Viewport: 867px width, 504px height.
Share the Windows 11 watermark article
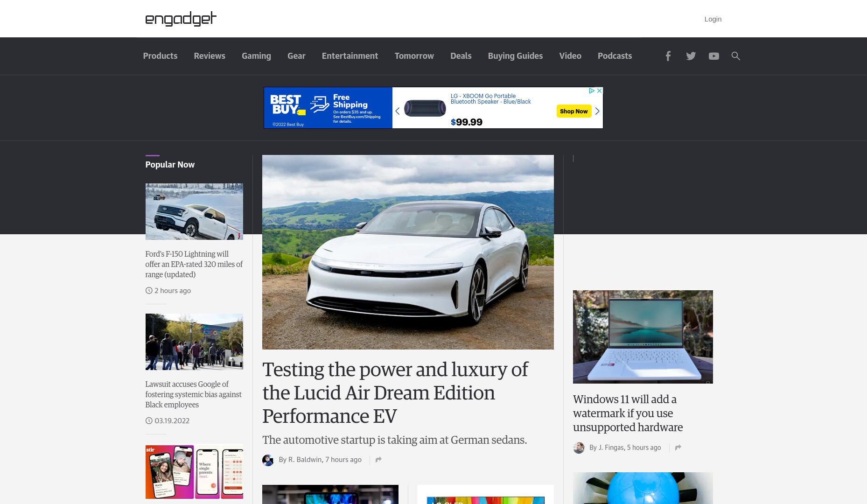point(678,448)
